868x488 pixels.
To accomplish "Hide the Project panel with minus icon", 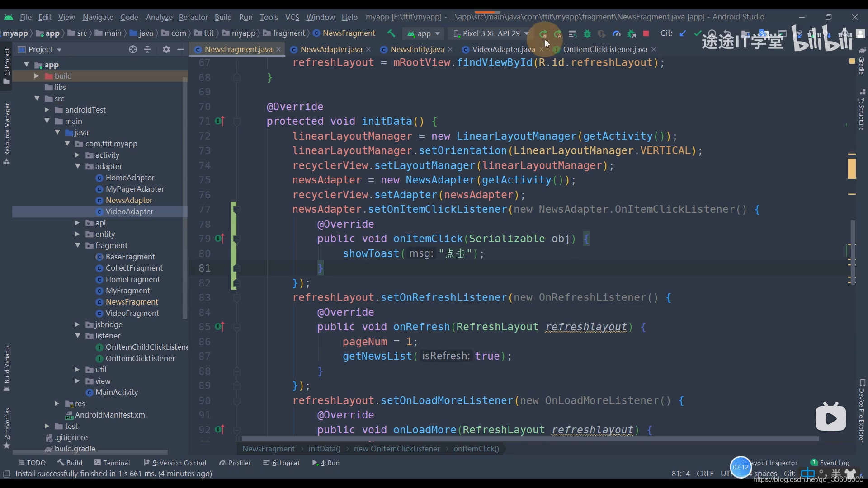I will [181, 49].
